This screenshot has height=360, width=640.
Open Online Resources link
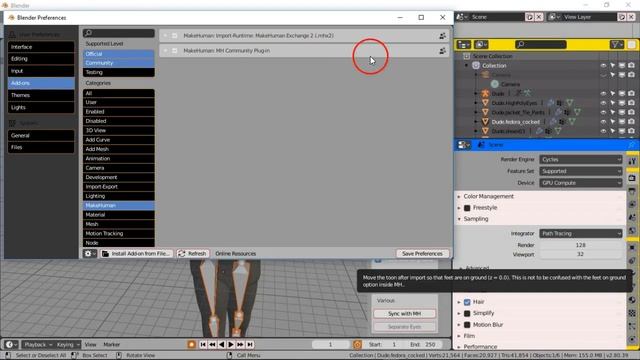point(236,253)
